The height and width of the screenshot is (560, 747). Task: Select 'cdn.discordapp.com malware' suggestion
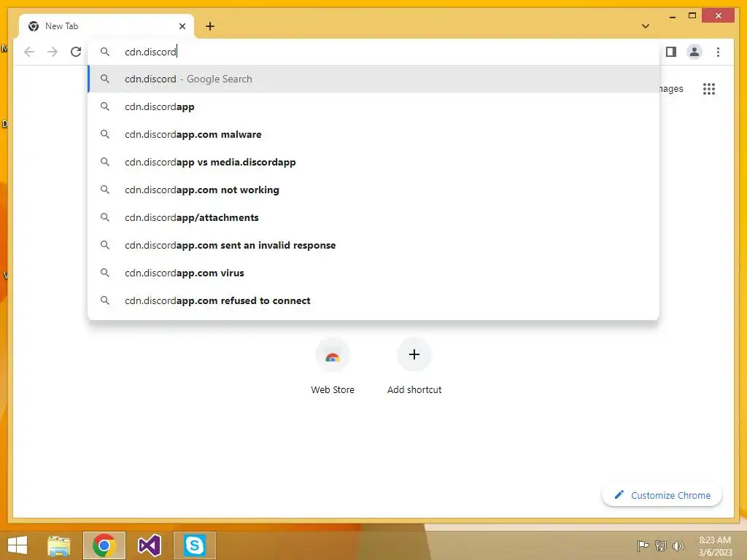pos(373,134)
